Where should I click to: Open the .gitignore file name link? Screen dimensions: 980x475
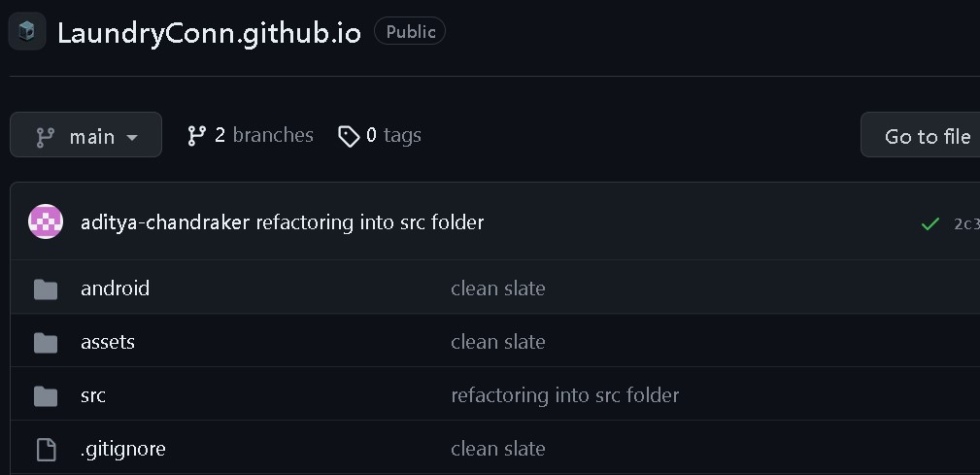pyautogui.click(x=123, y=449)
